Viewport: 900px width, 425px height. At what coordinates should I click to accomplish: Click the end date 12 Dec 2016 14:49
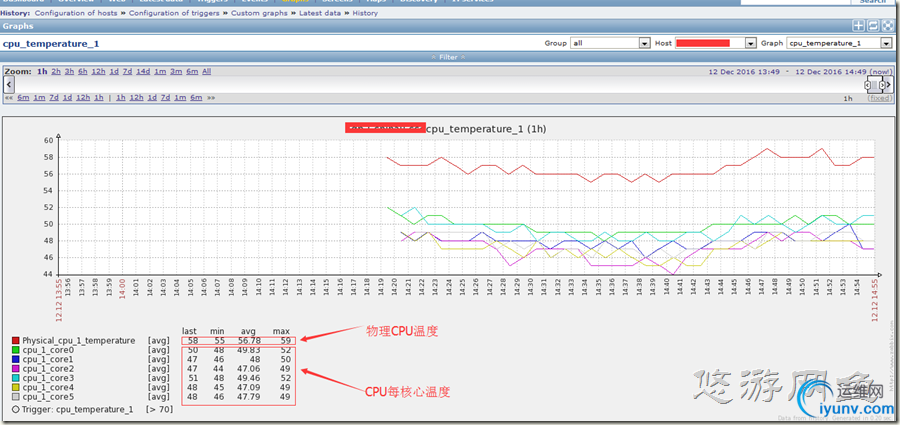[830, 72]
